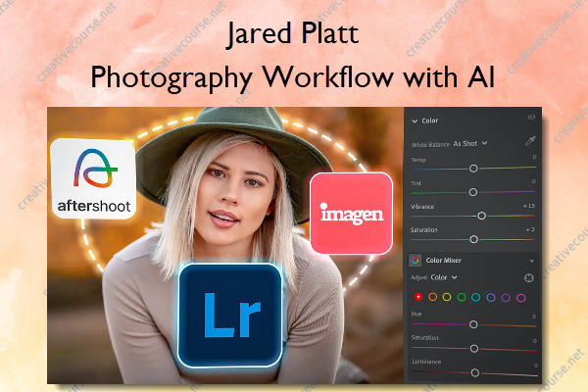588x392 pixels.
Task: Click the 'Color' panel header label
Action: click(x=430, y=121)
